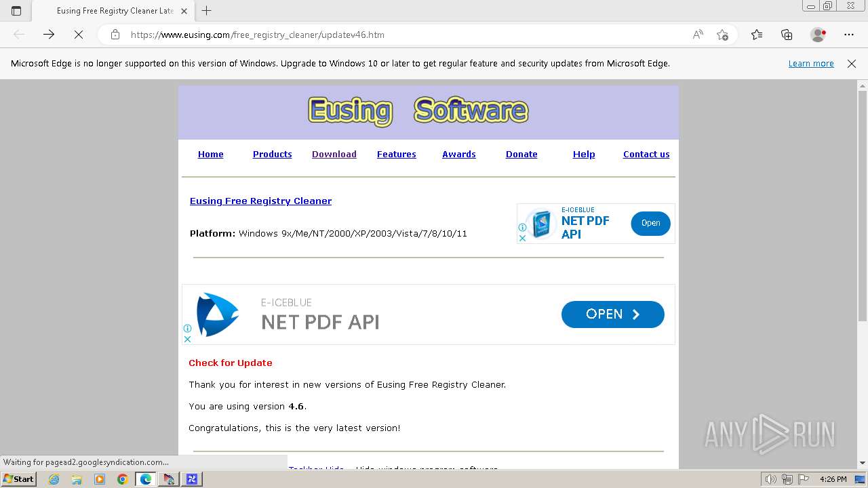Open the Windows Start menu
Screen dimensions: 868x488
click(19, 479)
